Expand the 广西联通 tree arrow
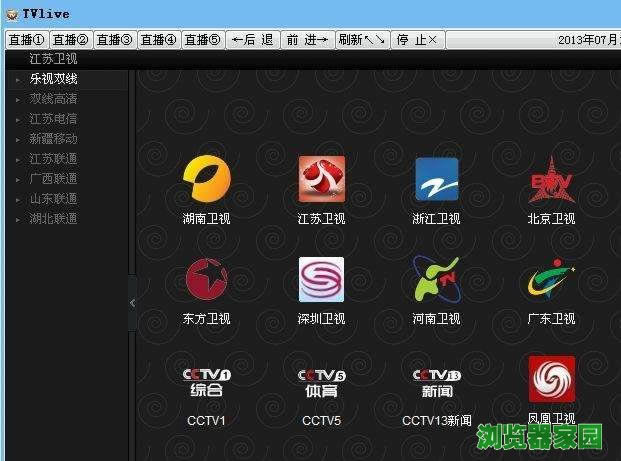The height and width of the screenshot is (461, 621). click(18, 180)
